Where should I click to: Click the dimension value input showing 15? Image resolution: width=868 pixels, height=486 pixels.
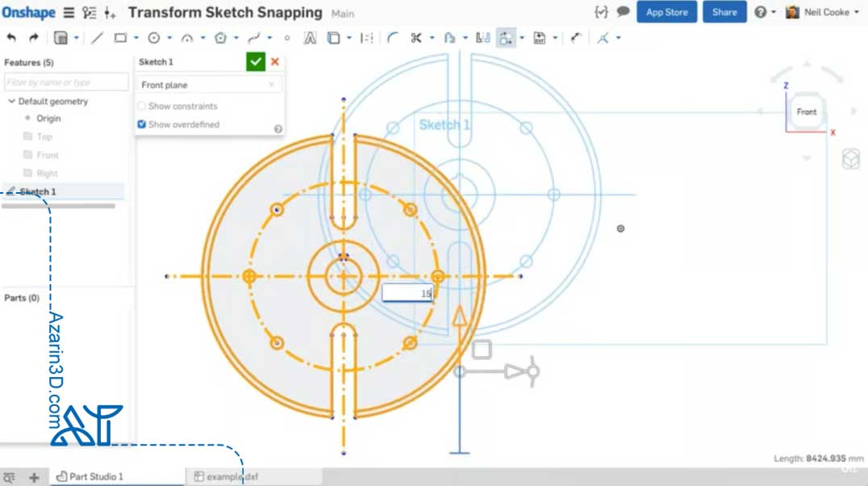[x=407, y=293]
